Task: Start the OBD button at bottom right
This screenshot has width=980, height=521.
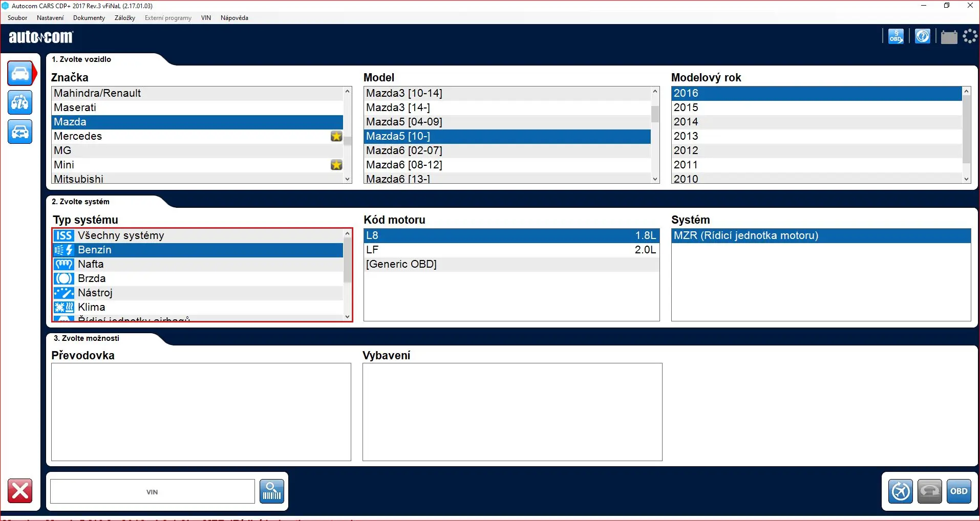Action: pos(959,491)
